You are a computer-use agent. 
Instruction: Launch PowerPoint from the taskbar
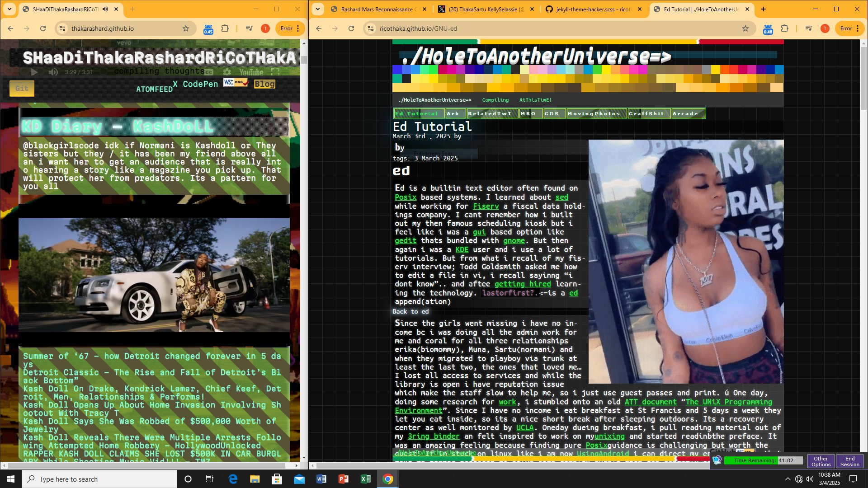[344, 479]
